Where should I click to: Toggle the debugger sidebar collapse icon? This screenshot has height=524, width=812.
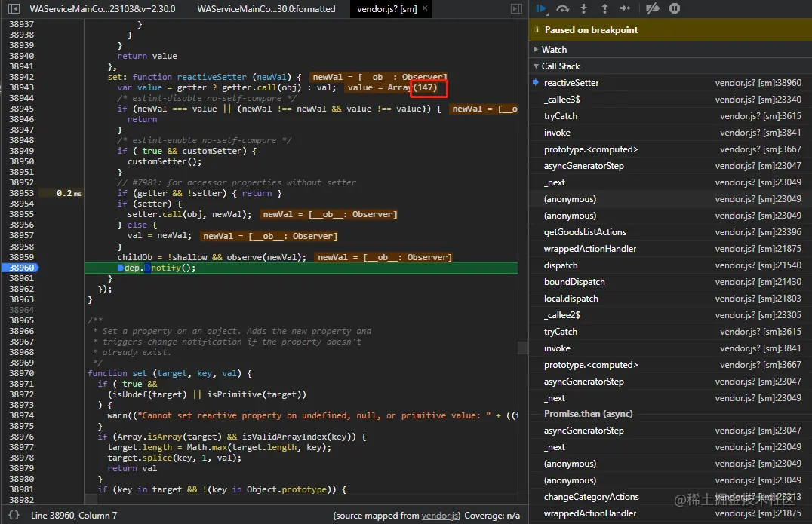coord(516,9)
